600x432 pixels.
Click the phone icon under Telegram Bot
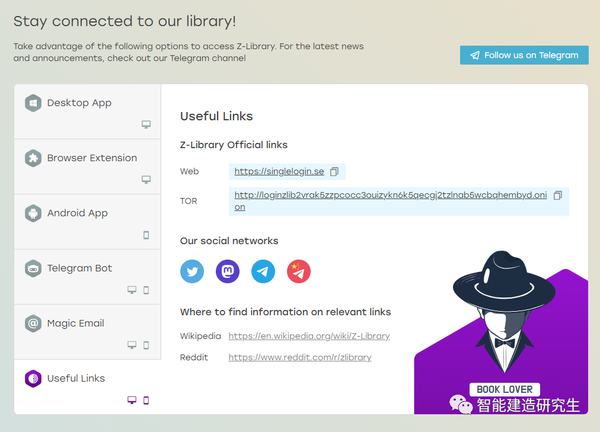(146, 290)
